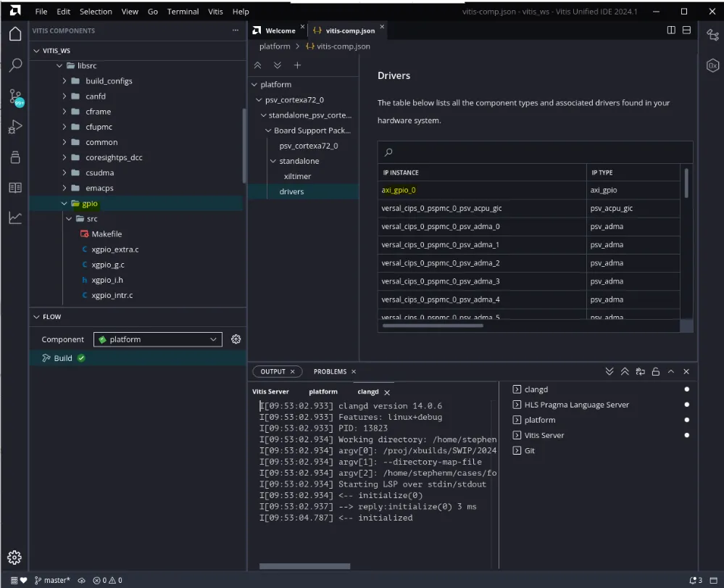Open the Vitis menu

(215, 12)
